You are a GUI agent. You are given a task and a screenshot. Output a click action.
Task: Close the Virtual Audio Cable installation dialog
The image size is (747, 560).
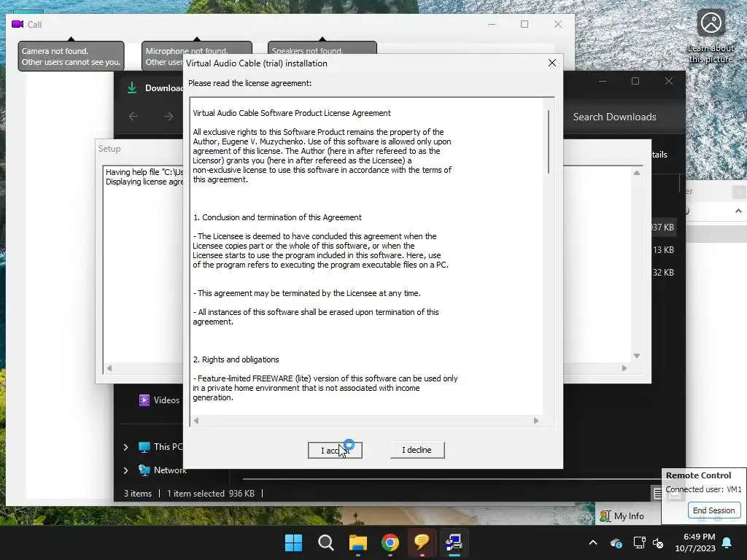point(551,63)
